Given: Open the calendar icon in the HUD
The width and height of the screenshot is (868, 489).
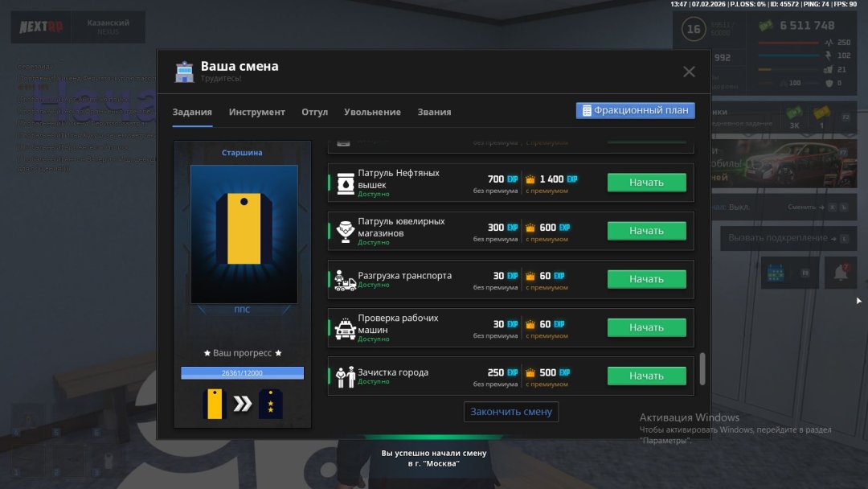Looking at the screenshot, I should pos(776,273).
